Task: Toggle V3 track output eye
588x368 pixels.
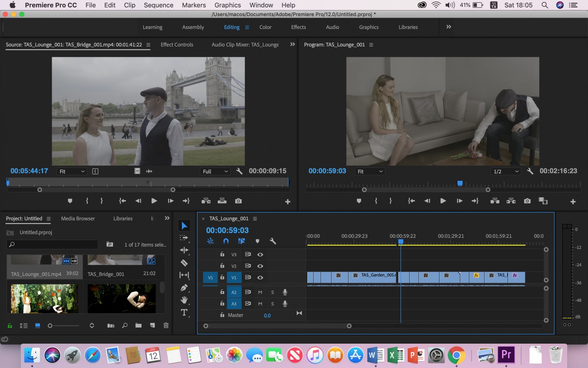Action: click(x=260, y=255)
